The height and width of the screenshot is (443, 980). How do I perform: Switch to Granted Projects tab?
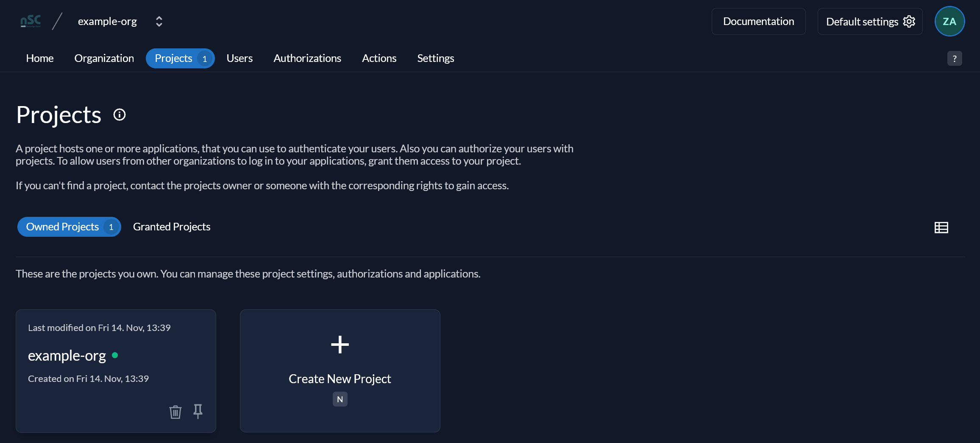172,227
